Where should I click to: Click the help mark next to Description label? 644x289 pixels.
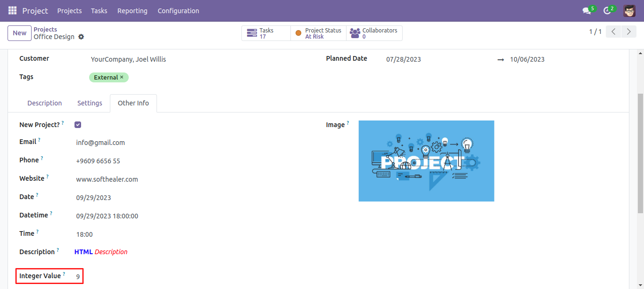[58, 250]
